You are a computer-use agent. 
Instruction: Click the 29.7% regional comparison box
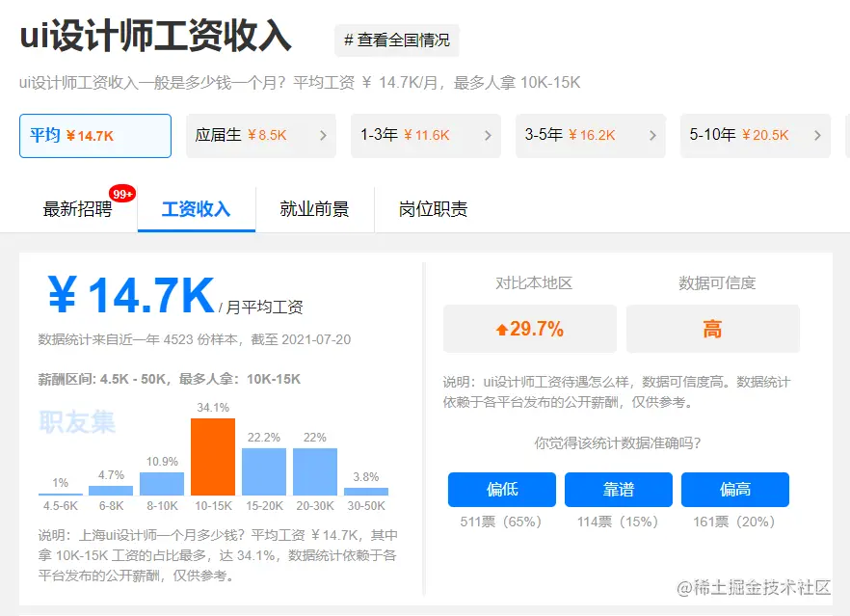pos(530,329)
